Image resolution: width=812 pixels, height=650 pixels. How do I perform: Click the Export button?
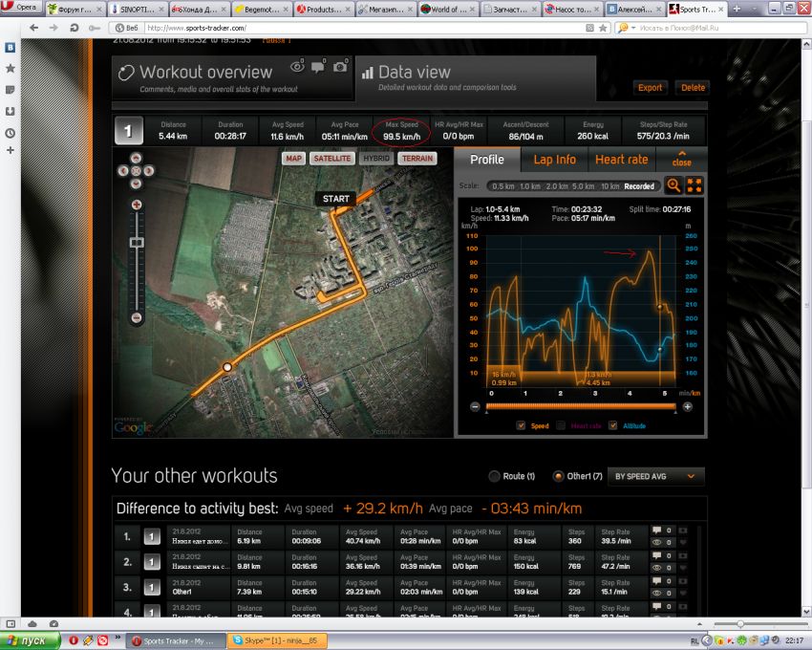(x=650, y=88)
